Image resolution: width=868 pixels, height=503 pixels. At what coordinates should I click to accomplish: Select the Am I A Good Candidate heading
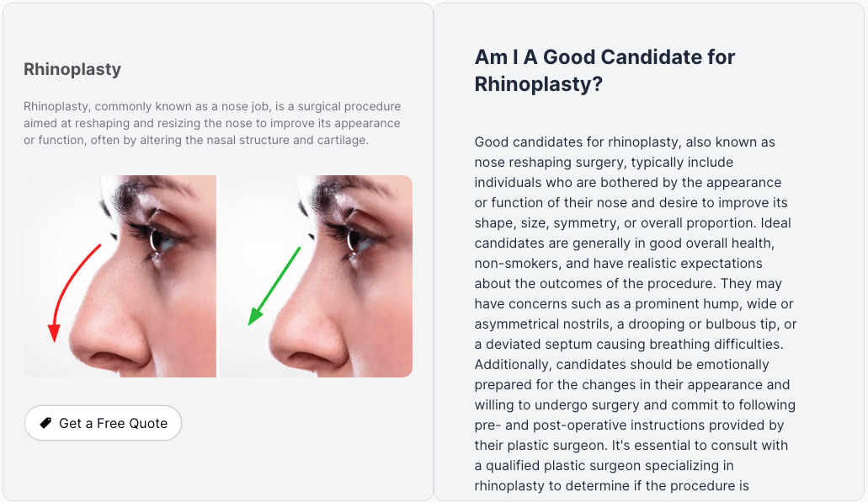604,70
